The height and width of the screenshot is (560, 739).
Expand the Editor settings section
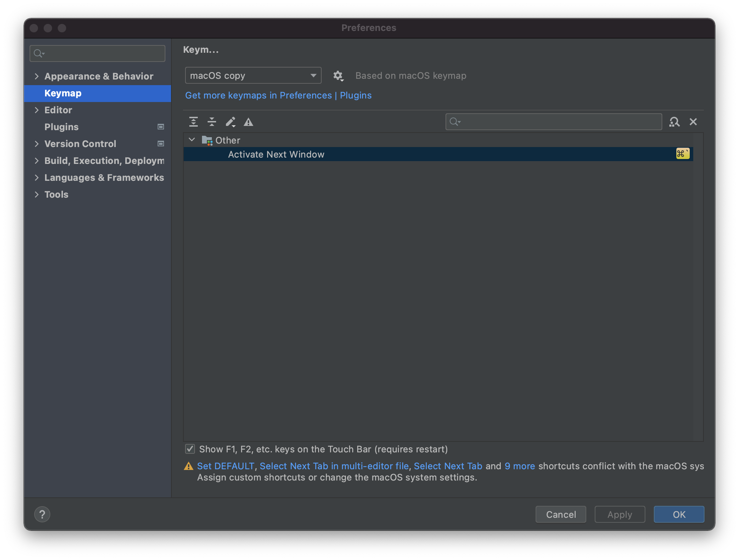pyautogui.click(x=37, y=110)
